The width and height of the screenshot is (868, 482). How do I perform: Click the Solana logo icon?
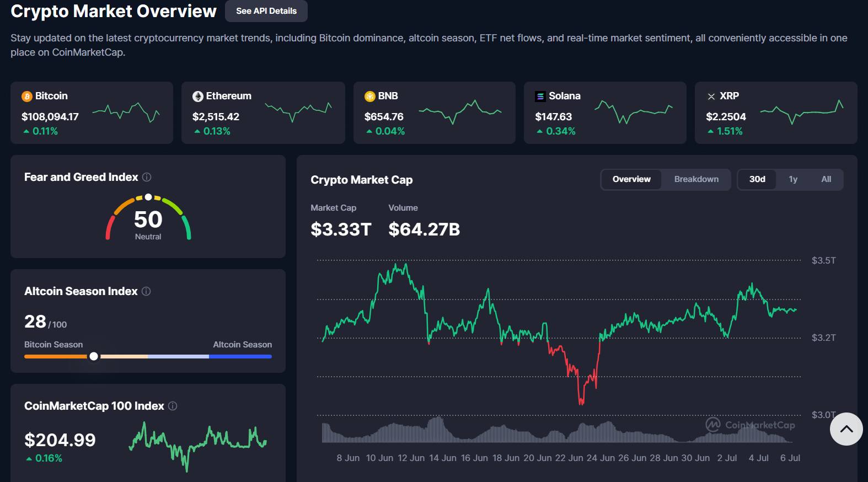coord(540,97)
